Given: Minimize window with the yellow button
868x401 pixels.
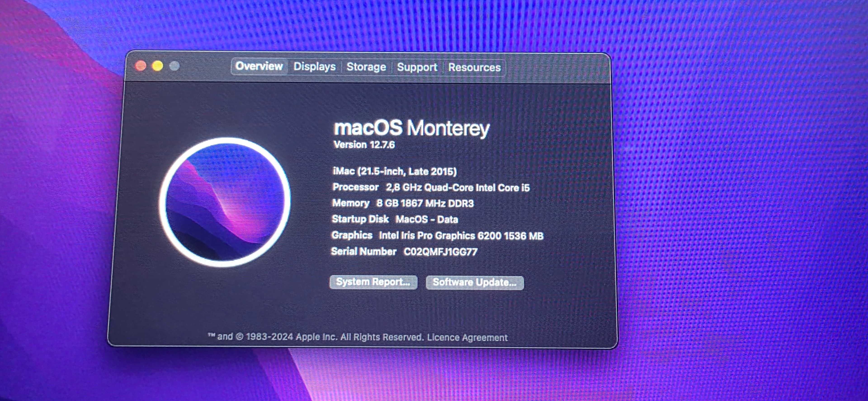Looking at the screenshot, I should tap(157, 66).
